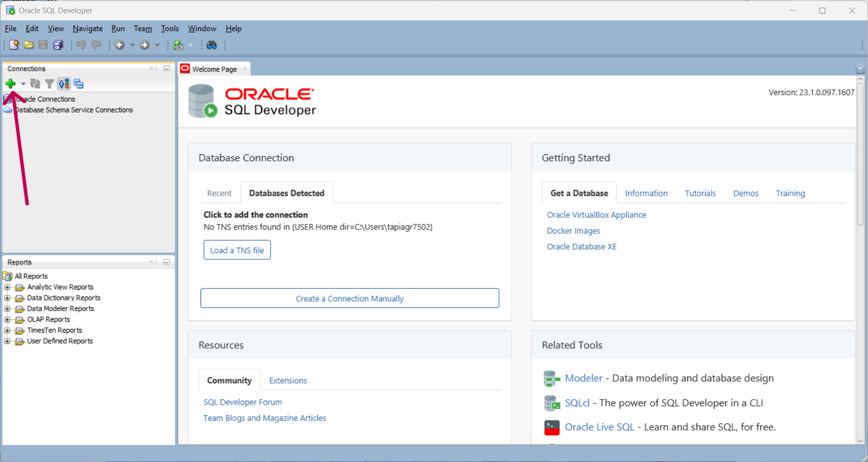
Task: Close the Reports panel
Action: (151, 262)
